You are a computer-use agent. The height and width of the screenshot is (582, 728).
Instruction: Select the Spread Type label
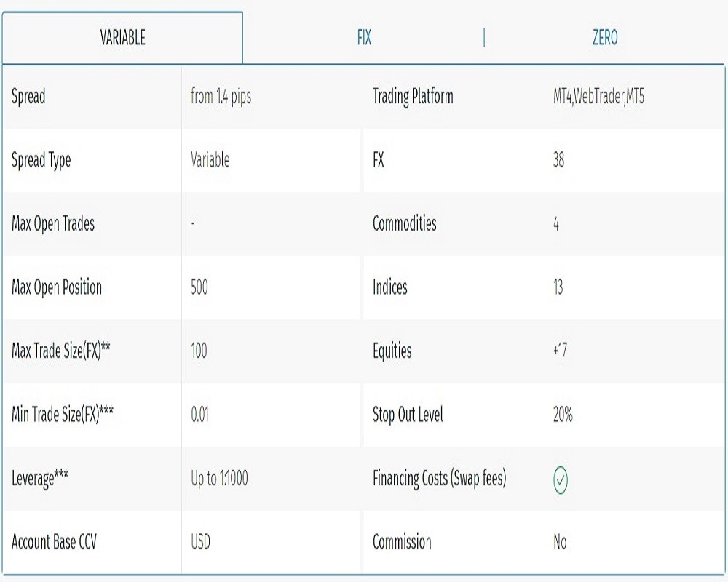click(41, 160)
